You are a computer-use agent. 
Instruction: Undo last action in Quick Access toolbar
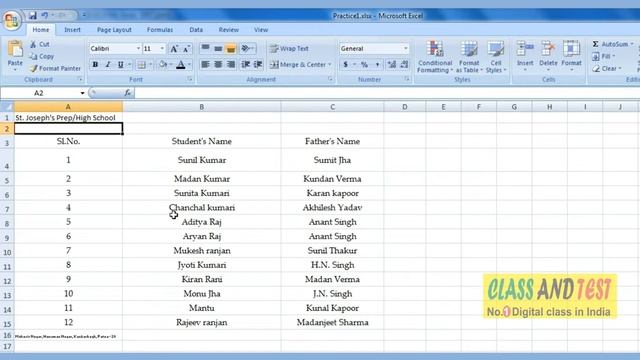(44, 16)
